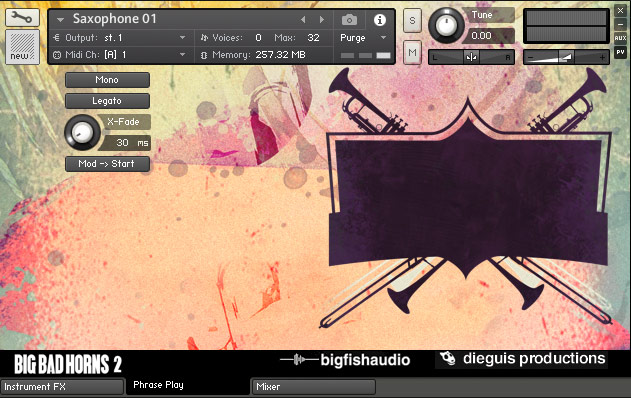Click the Memory chip icon
Viewport: 631px width, 398px height.
[x=204, y=55]
